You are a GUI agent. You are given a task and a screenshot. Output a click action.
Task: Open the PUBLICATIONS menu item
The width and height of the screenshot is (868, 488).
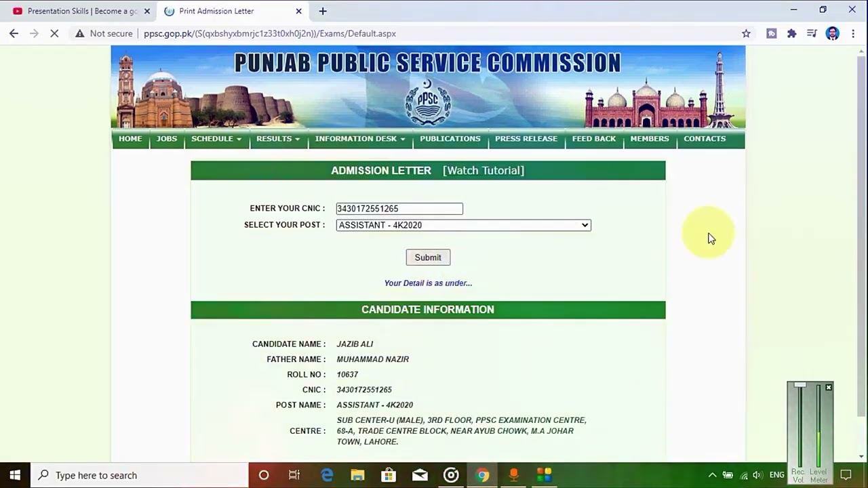click(x=450, y=138)
